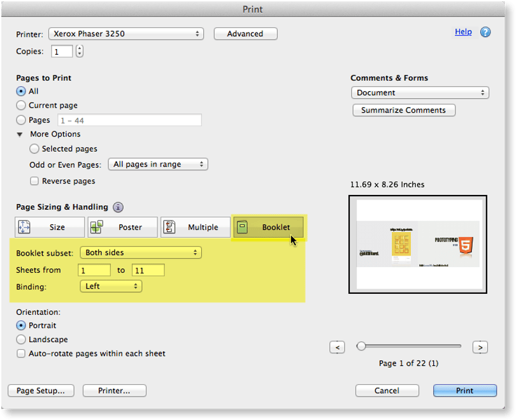The image size is (516, 420).
Task: Open Page Sizing & Handling info icon
Action: (x=118, y=207)
